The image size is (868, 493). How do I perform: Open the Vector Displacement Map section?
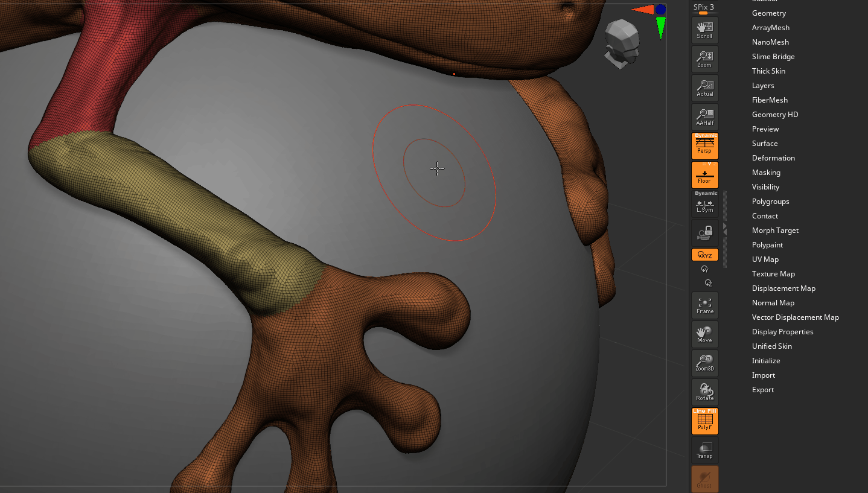(x=795, y=317)
